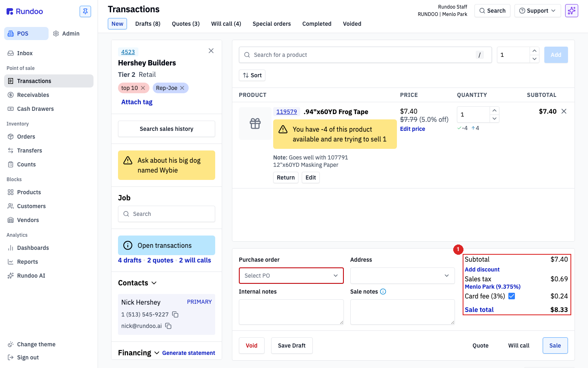This screenshot has height=368, width=588.
Task: Open the AI sparkle assistant icon
Action: pos(572,11)
